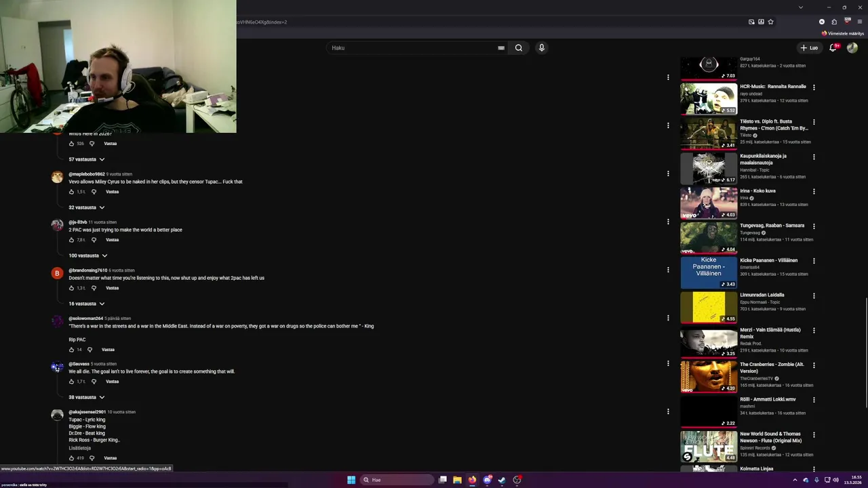Open options menu for Tungevaag, Raaban - Samsara
This screenshot has width=868, height=488.
click(814, 226)
